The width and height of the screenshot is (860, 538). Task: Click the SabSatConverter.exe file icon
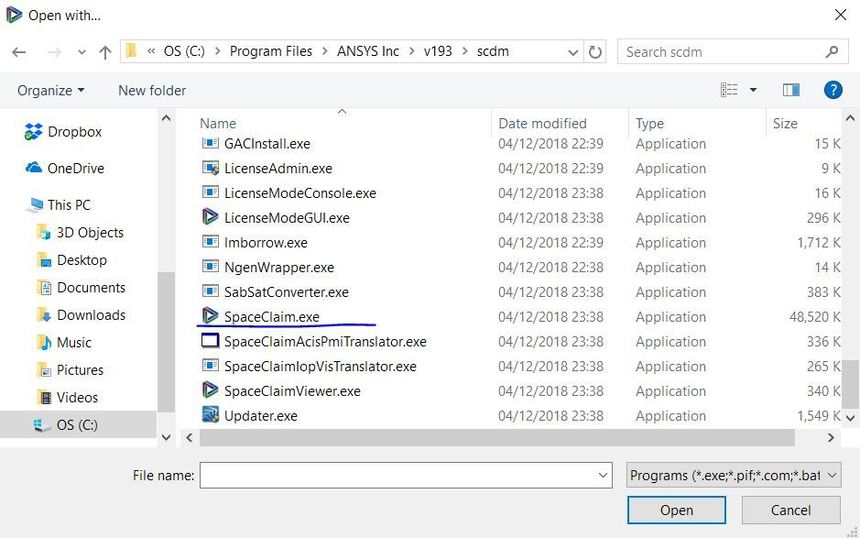point(210,291)
